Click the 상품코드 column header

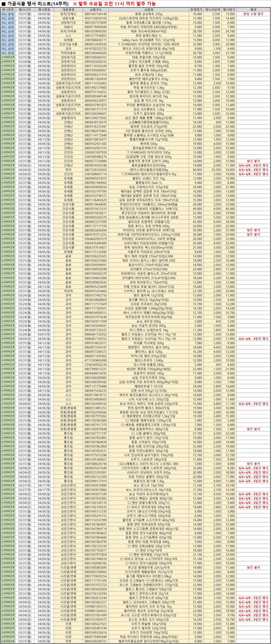coord(96,9)
